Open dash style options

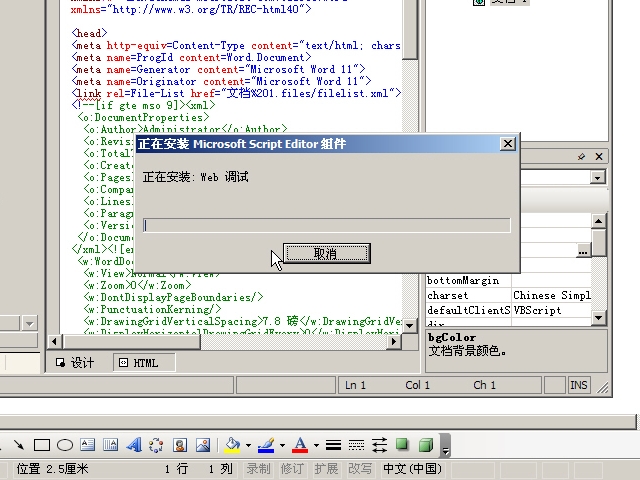356,445
